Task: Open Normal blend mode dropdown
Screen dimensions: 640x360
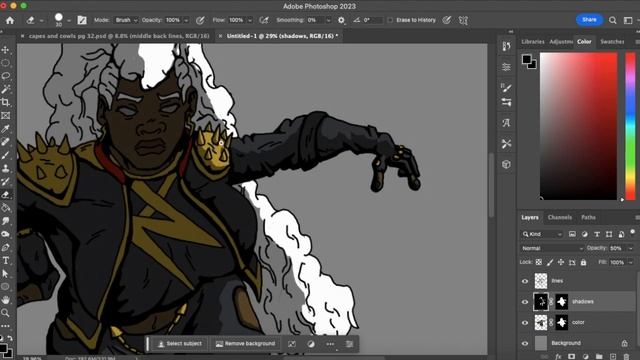Action: click(x=552, y=248)
